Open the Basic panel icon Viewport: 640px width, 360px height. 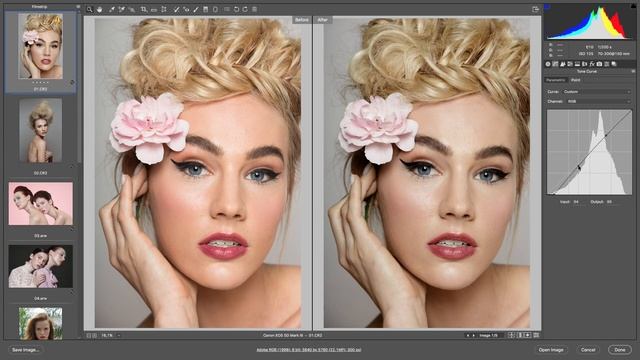[x=548, y=64]
